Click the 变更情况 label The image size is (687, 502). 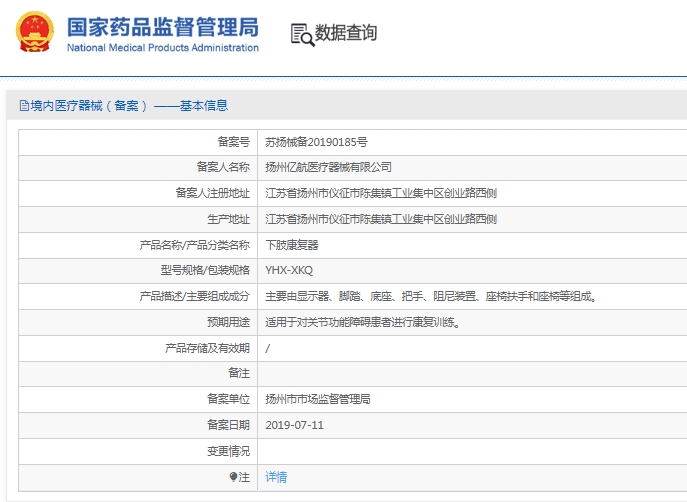pyautogui.click(x=228, y=451)
